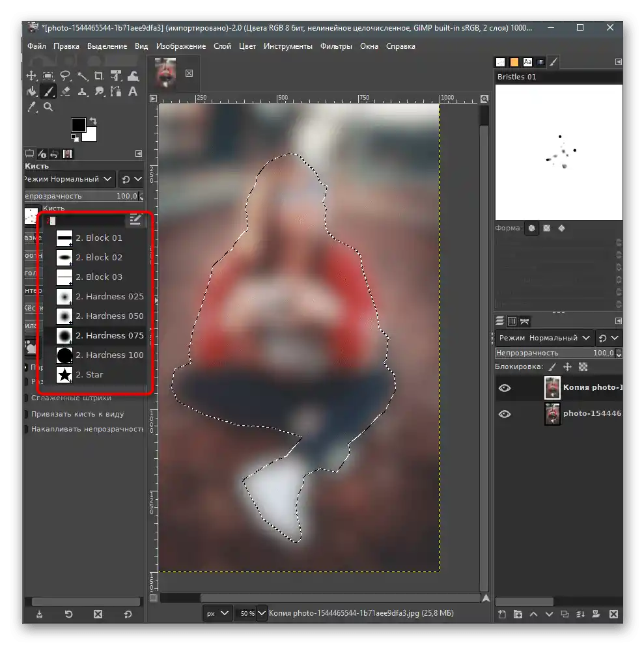
Task: Select the Color Picker eyedropper tool
Action: pos(32,107)
